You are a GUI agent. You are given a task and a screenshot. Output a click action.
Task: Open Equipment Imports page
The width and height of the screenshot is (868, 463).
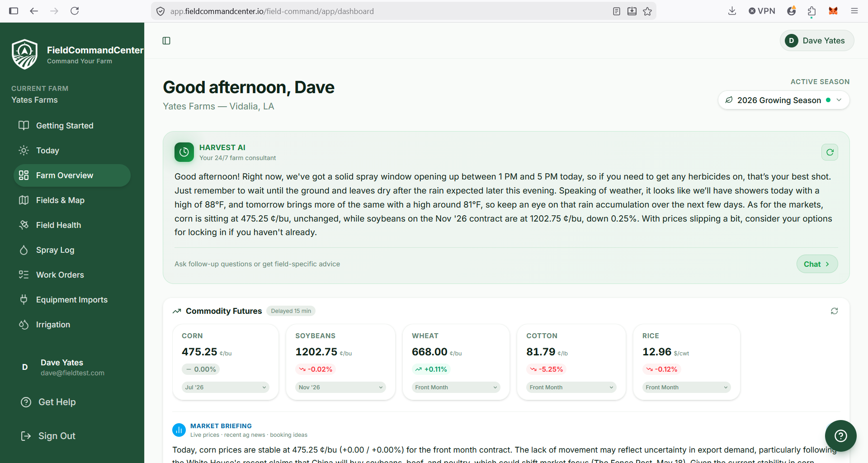pos(72,300)
